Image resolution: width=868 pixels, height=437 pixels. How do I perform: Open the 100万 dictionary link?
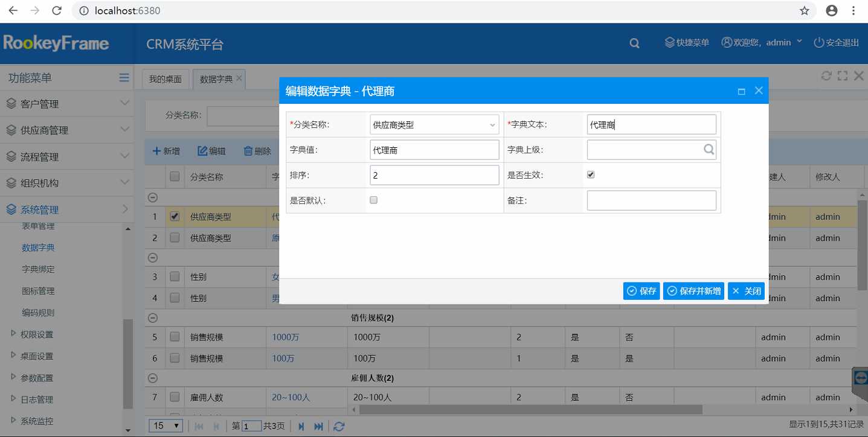283,359
